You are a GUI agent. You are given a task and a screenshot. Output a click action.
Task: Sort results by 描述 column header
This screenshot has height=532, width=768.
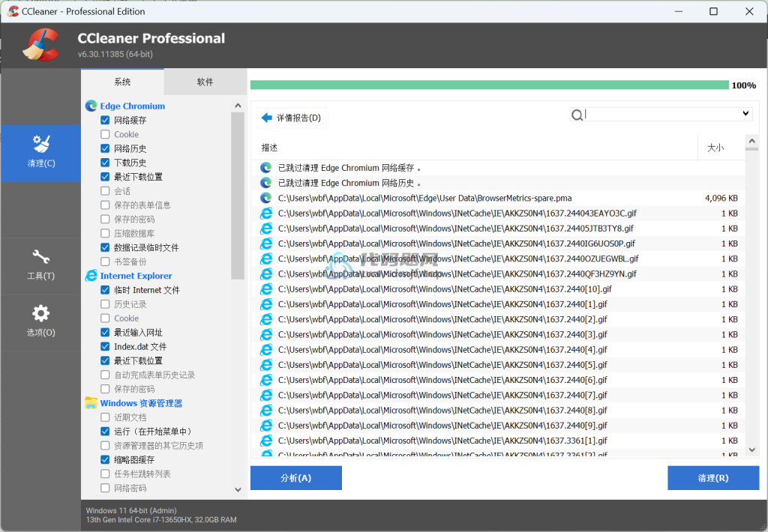[475, 148]
